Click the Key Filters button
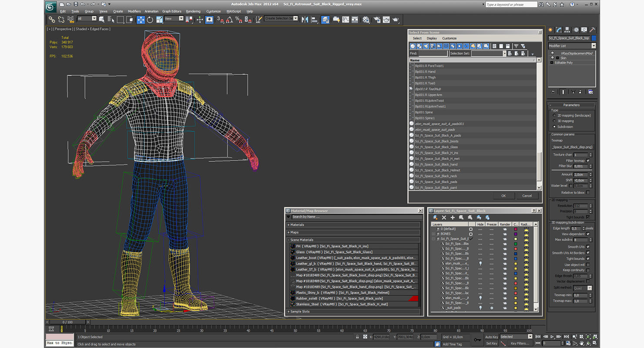Screen dimensions: 644x348 (x=520, y=343)
